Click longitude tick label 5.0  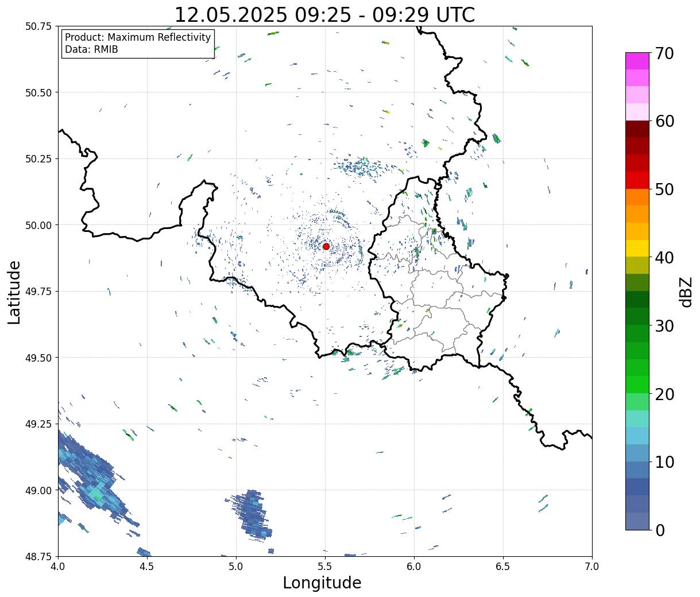pos(236,567)
